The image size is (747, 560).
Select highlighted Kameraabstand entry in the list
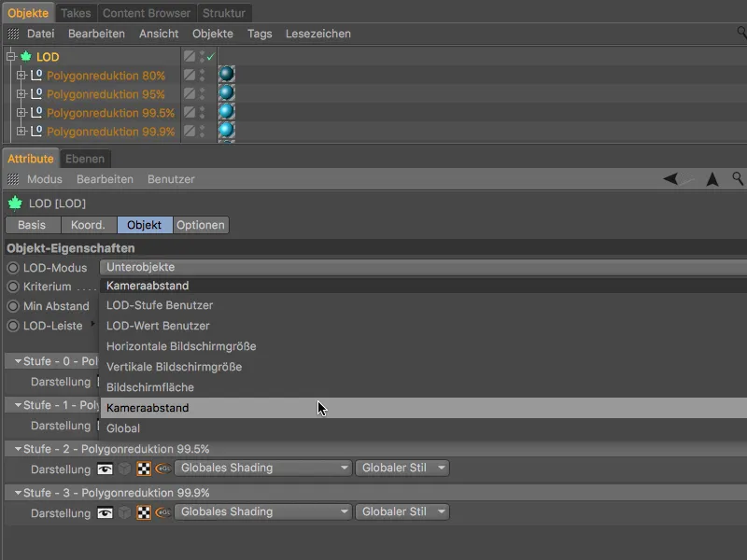click(x=424, y=408)
